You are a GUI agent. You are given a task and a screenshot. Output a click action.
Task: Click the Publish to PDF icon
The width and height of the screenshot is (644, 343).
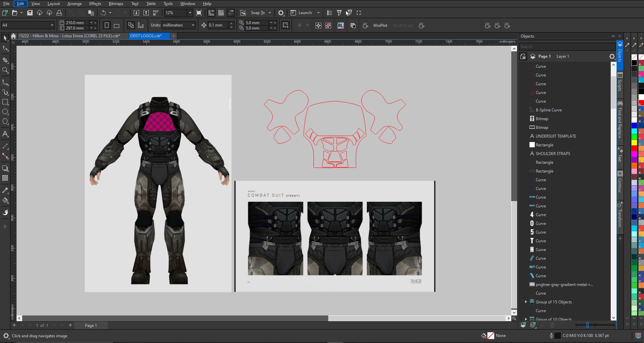(156, 13)
